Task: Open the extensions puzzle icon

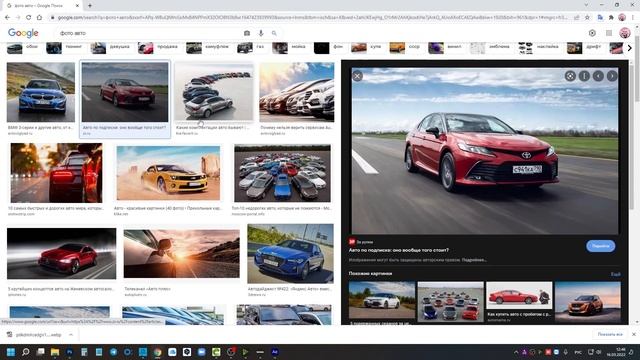Action: (611, 18)
